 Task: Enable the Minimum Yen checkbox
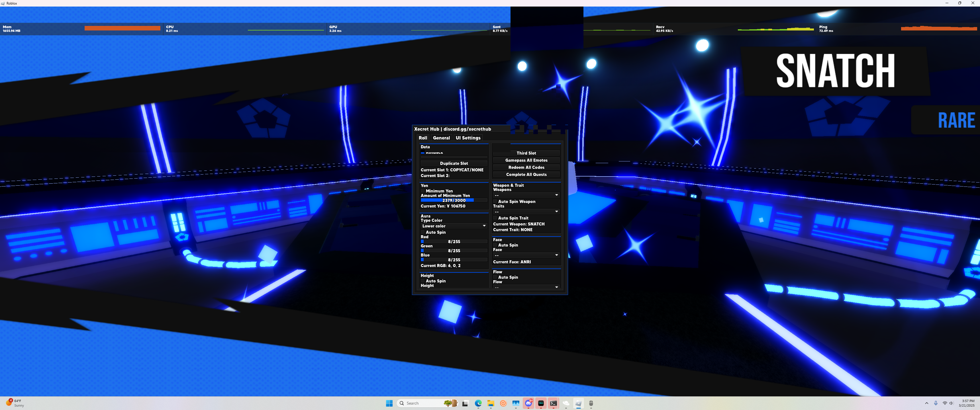[423, 191]
